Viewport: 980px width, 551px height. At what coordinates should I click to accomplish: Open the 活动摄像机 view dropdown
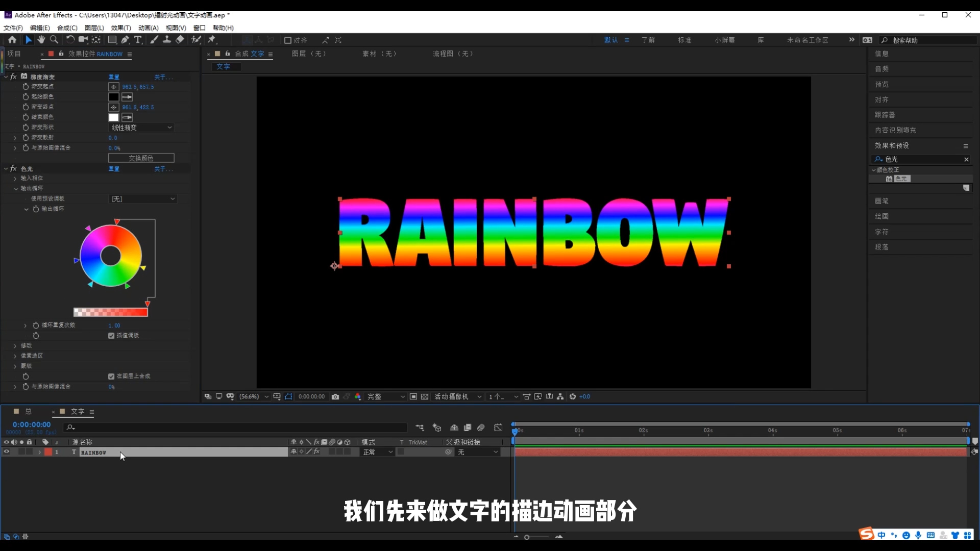(x=456, y=396)
